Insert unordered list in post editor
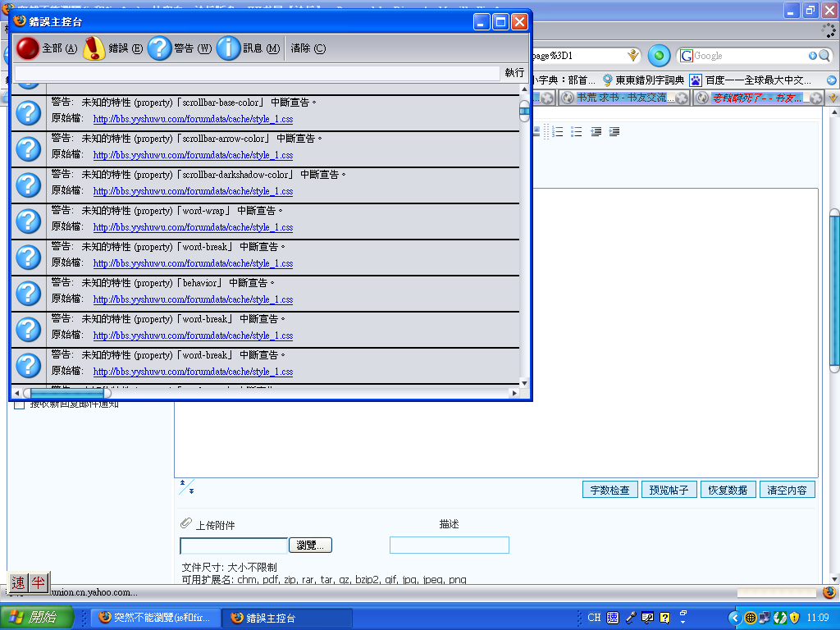 click(577, 132)
